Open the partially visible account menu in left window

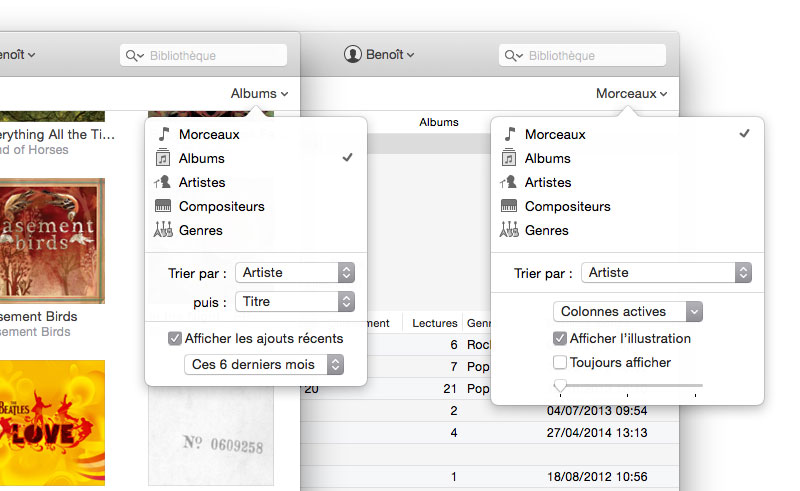tap(17, 54)
